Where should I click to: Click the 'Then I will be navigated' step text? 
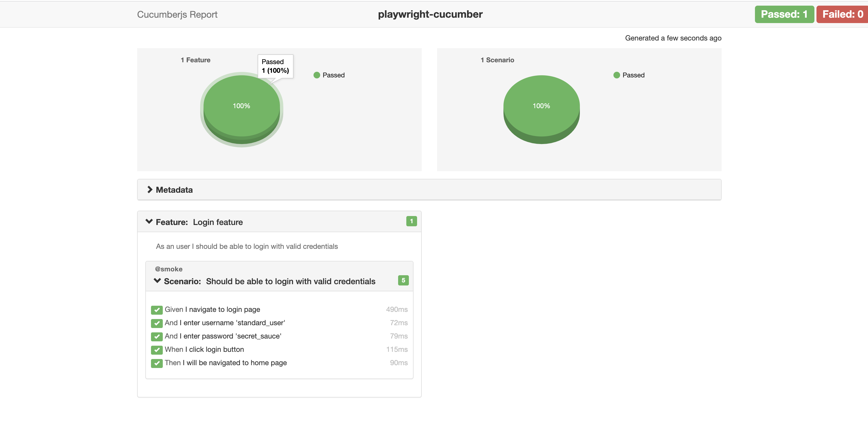coord(225,363)
